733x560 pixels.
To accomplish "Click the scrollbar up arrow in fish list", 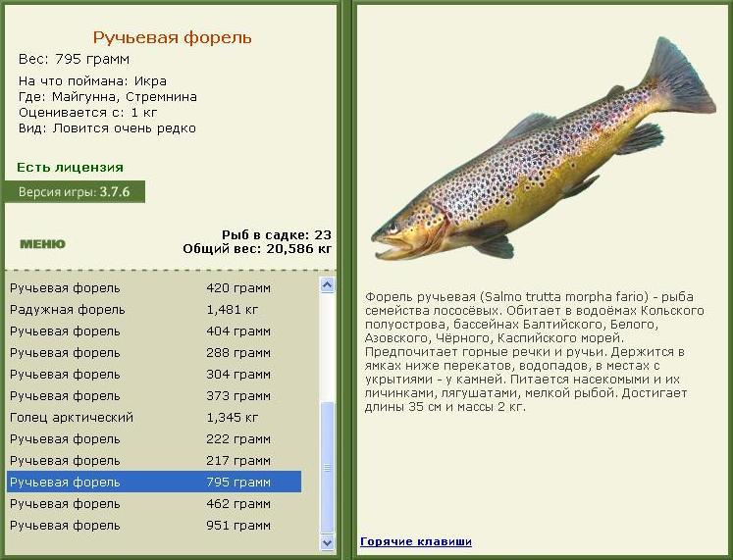I will pyautogui.click(x=327, y=285).
